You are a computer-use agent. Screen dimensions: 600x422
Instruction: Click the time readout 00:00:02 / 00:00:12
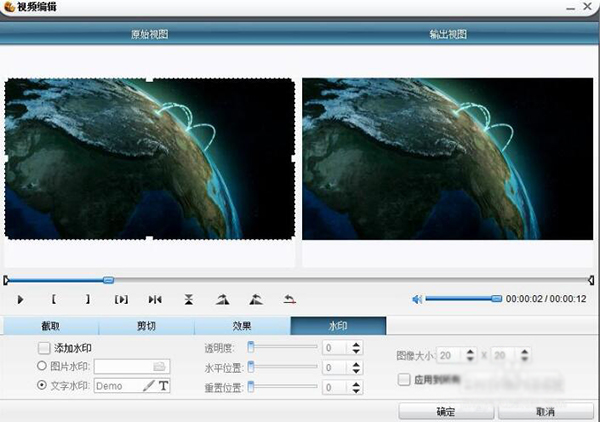coord(546,299)
